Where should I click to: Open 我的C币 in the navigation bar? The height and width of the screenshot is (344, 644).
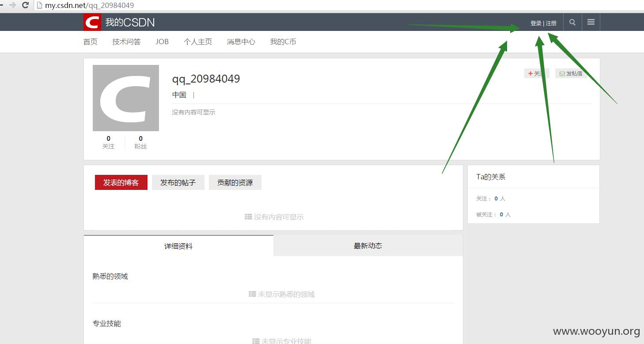click(x=283, y=42)
